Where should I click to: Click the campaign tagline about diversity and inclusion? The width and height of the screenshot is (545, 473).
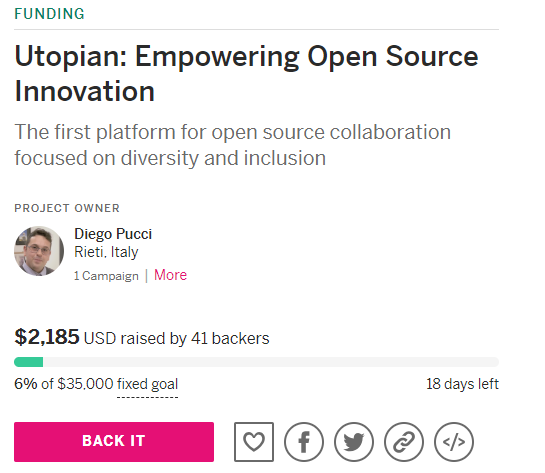click(x=233, y=145)
